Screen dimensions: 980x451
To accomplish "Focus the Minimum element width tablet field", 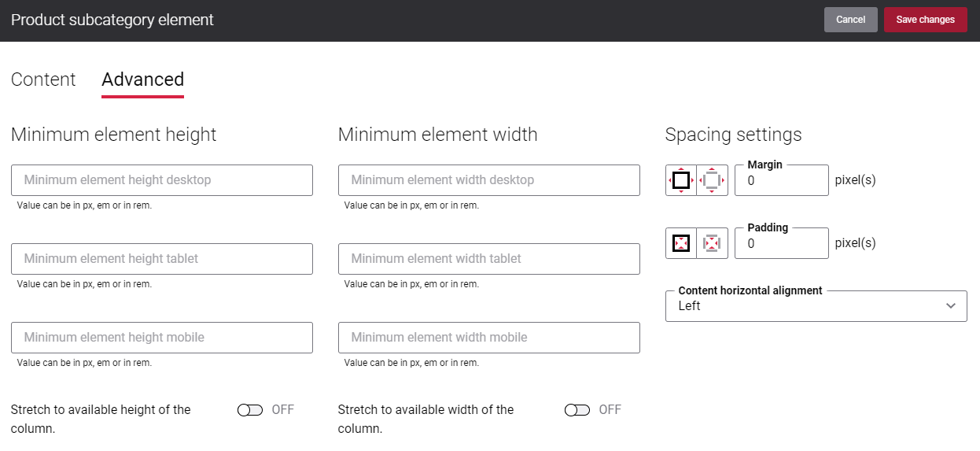I will click(489, 259).
